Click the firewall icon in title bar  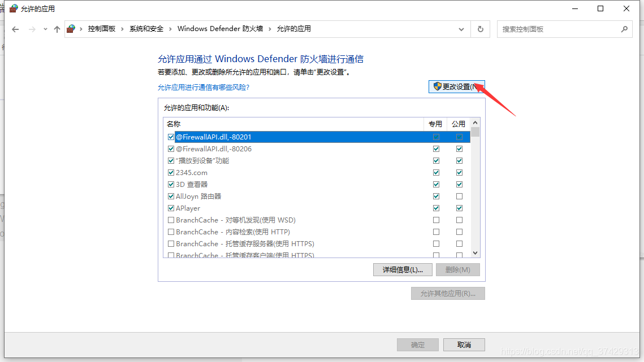point(14,8)
